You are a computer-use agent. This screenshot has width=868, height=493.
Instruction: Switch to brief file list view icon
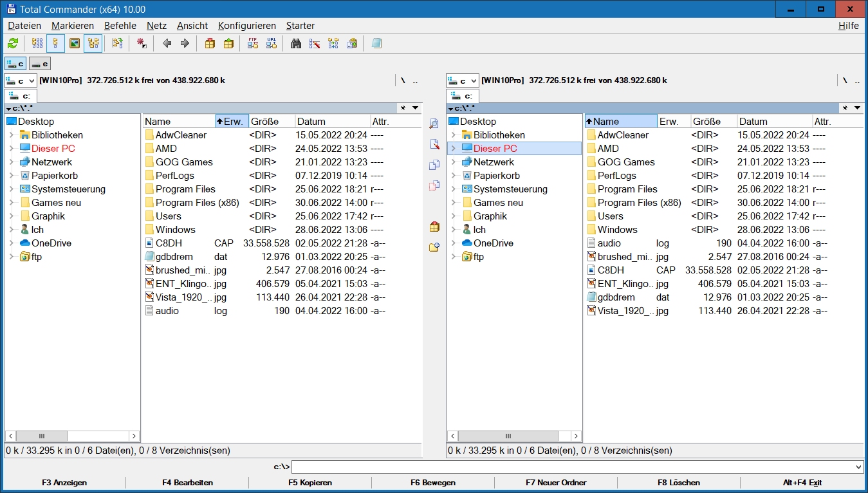[37, 44]
